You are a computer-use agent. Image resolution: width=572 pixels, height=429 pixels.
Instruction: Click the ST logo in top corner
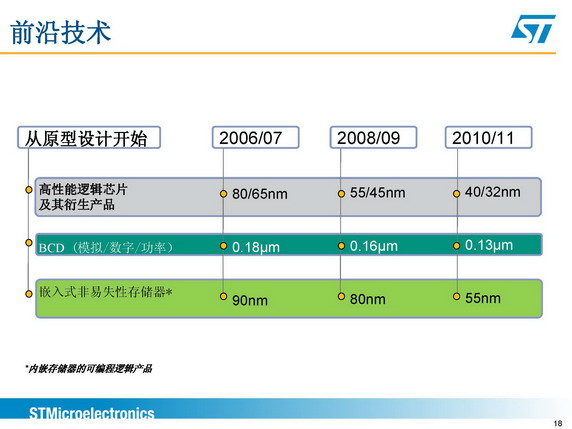[x=533, y=29]
